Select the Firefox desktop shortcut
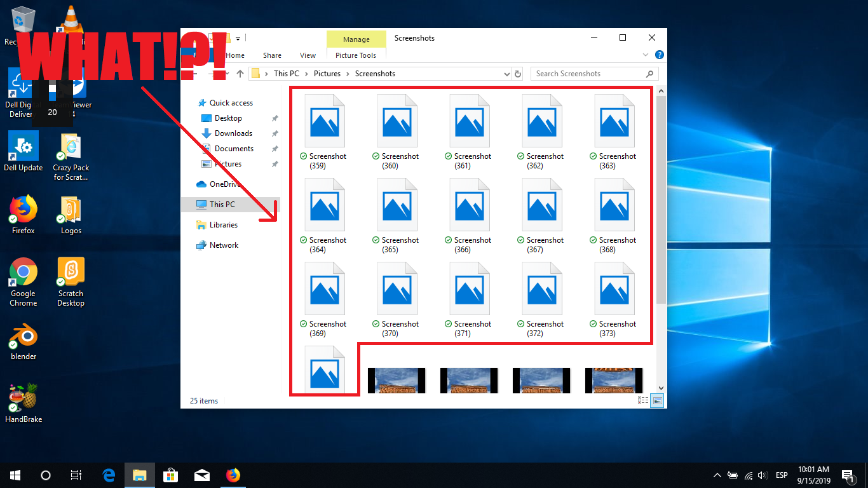The width and height of the screenshot is (868, 488). click(24, 215)
